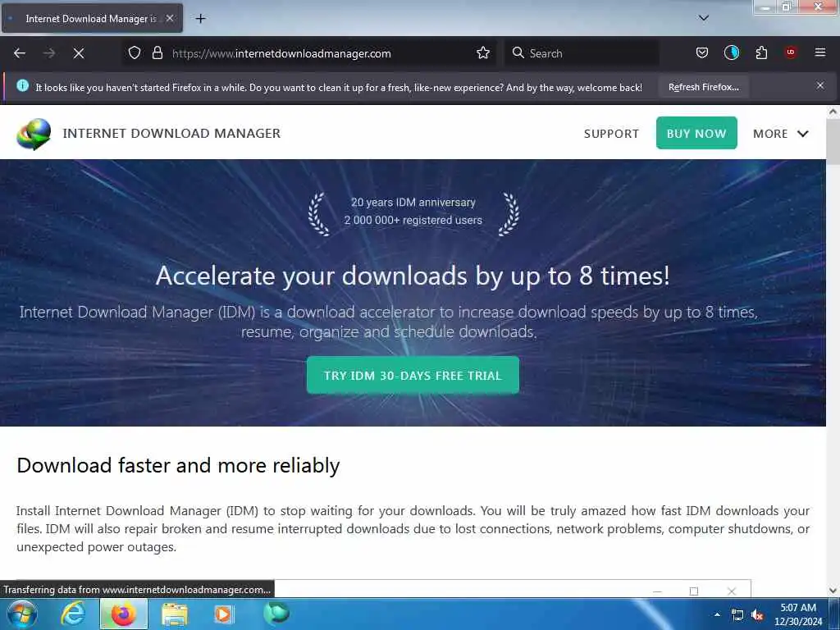840x630 pixels.
Task: Open the tracking protection shield icon
Action: click(x=135, y=53)
